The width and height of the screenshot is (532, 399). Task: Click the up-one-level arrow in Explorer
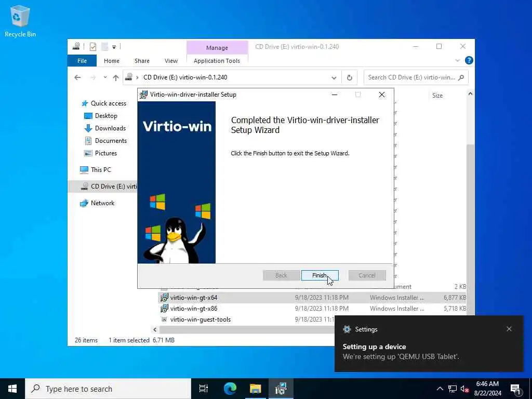(x=116, y=78)
